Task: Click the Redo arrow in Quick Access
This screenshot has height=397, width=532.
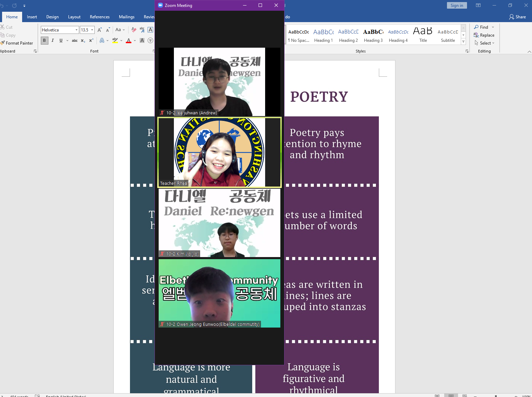Action: (x=14, y=6)
